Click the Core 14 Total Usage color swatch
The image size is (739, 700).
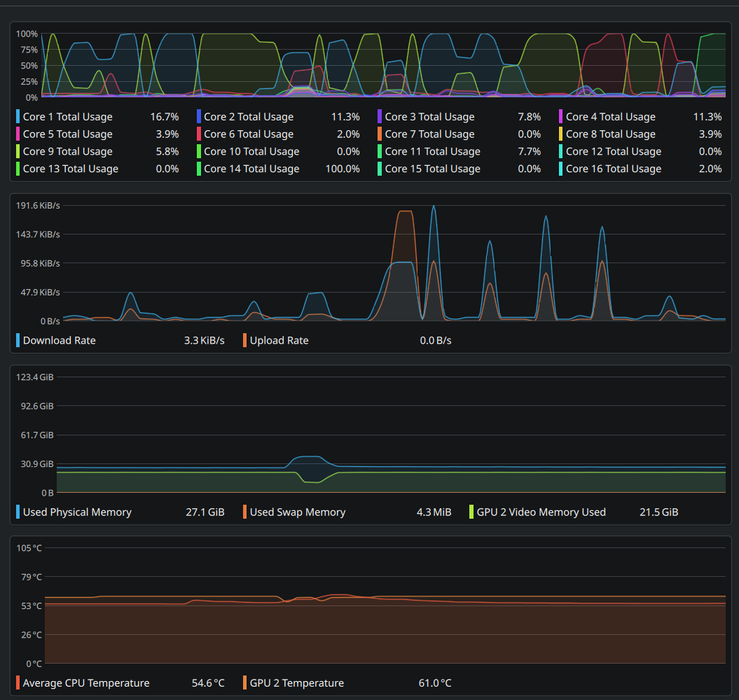(198, 169)
